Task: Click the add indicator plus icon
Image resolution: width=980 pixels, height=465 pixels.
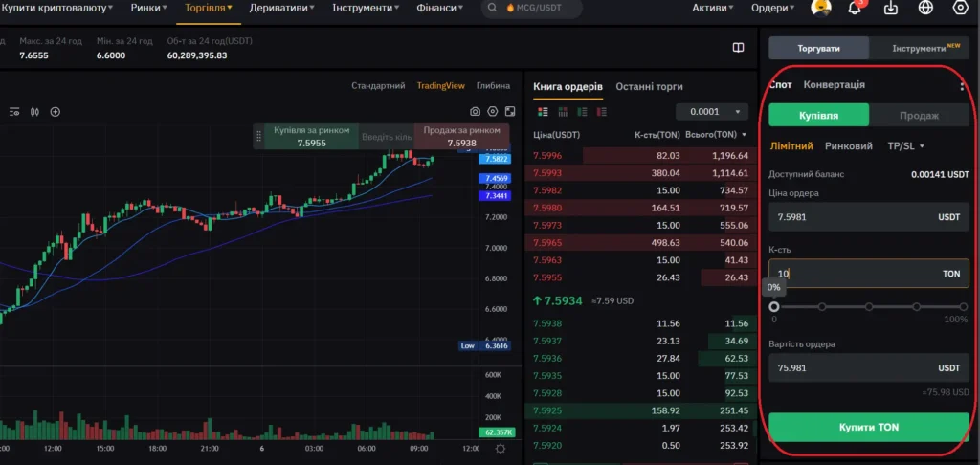Action: (56, 112)
